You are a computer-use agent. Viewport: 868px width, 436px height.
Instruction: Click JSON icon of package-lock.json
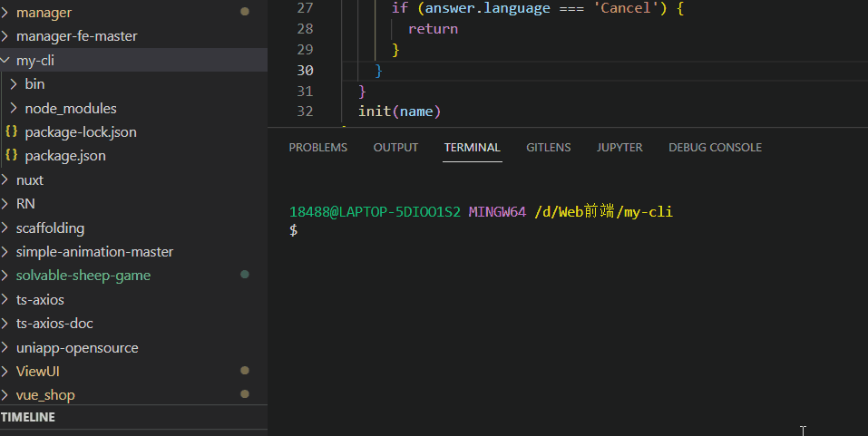[11, 131]
